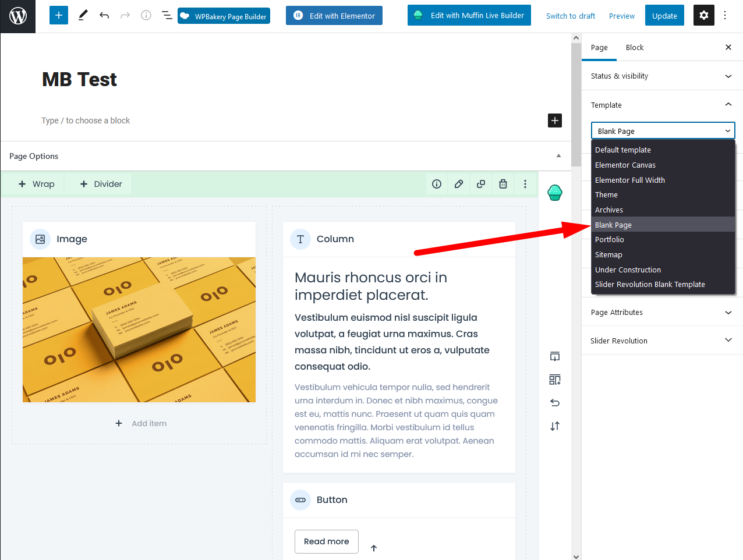The image size is (743, 560).
Task: Click the Read more button
Action: [x=327, y=541]
